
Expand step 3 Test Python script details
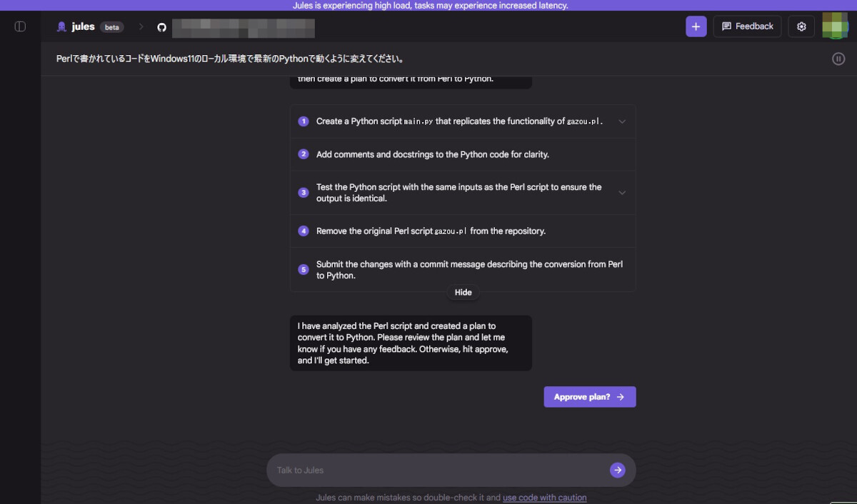(x=622, y=193)
